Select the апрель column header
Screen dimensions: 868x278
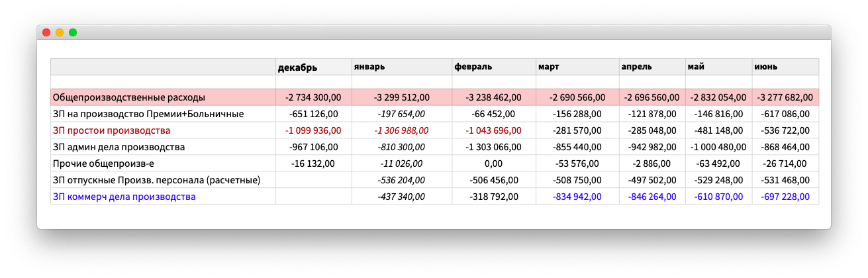tap(636, 67)
